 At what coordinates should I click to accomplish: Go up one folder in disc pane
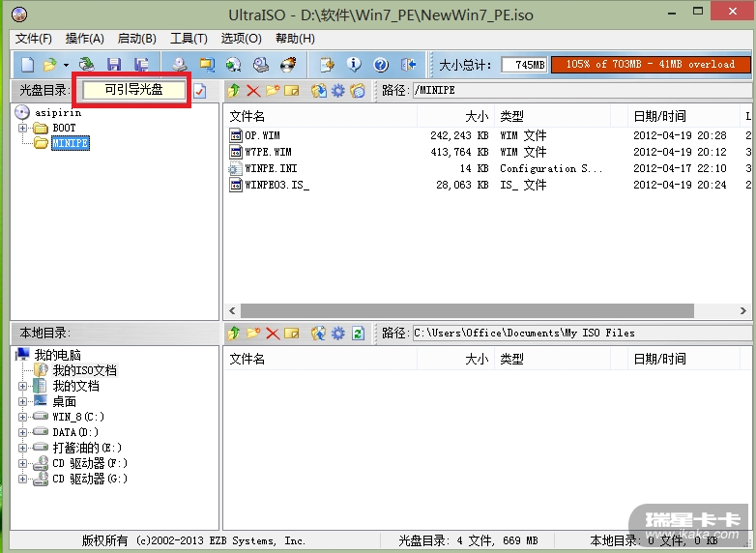pyautogui.click(x=234, y=90)
